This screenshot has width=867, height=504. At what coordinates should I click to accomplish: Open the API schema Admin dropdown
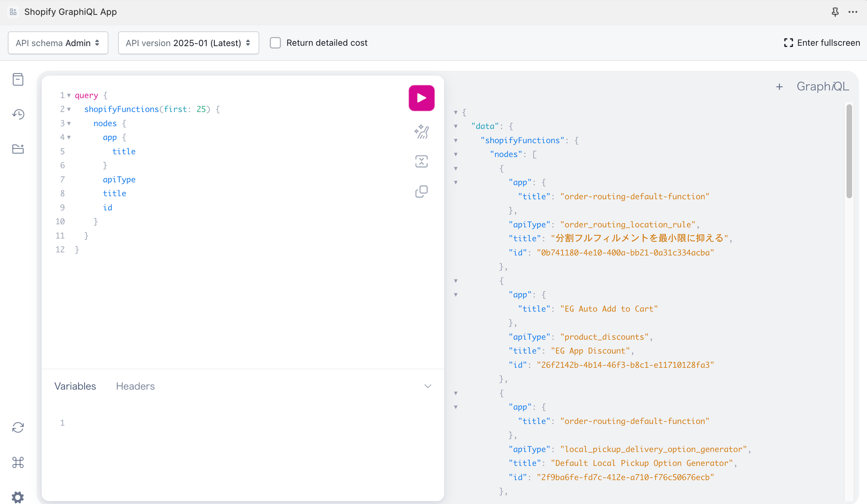(x=58, y=43)
